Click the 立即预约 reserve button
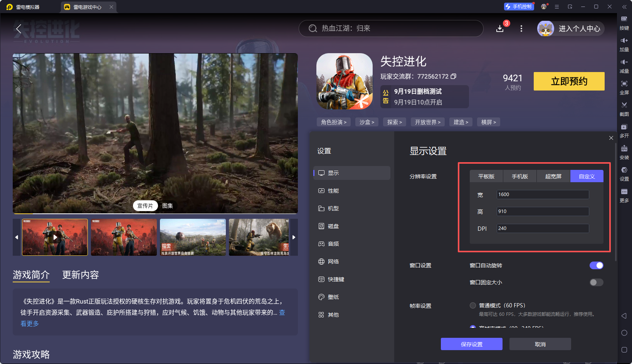 click(569, 81)
